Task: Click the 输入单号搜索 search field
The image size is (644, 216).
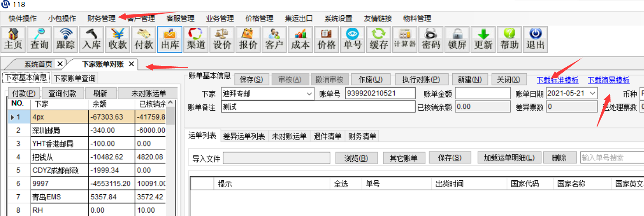Action: pyautogui.click(x=611, y=158)
